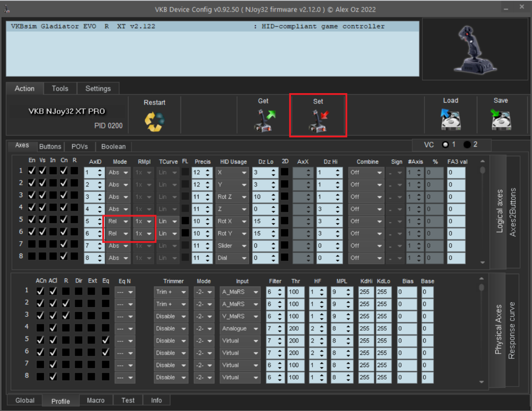Click Dz Hi field for logical axis 6
The width and height of the screenshot is (532, 411).
tap(329, 233)
